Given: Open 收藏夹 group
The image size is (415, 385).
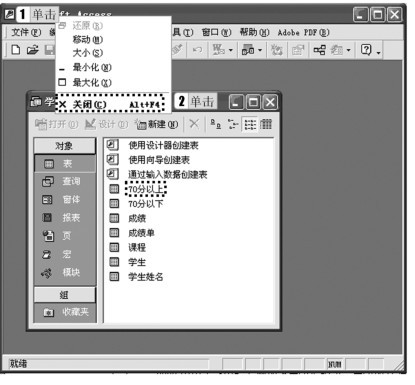Looking at the screenshot, I should click(x=65, y=312).
